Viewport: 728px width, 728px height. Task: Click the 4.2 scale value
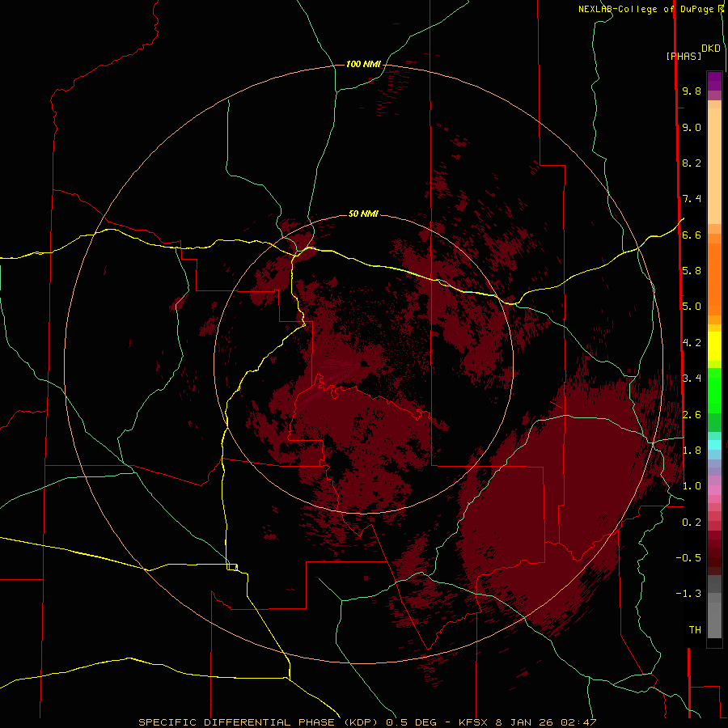[692, 343]
